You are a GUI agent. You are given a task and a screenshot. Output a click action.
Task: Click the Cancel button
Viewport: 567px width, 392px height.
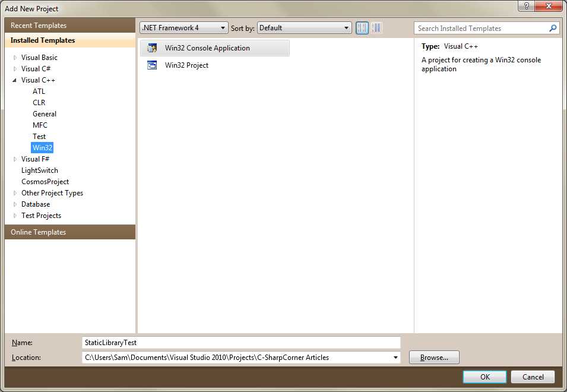click(533, 377)
